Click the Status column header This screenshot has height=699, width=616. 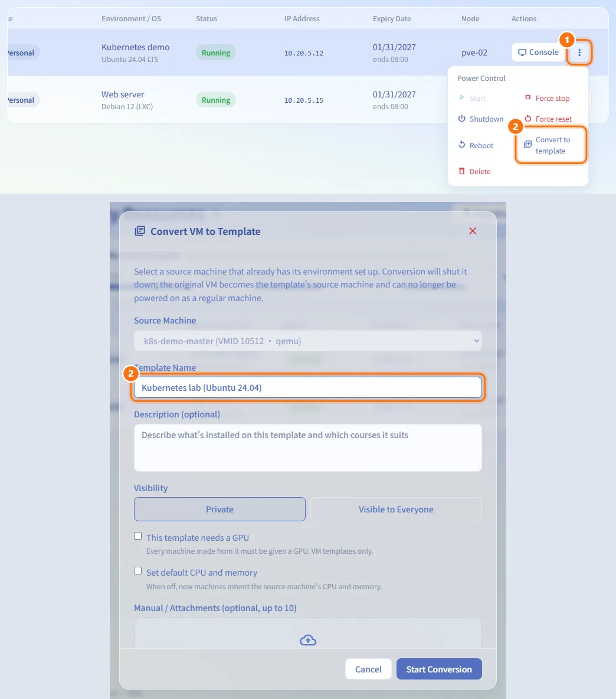click(x=207, y=19)
